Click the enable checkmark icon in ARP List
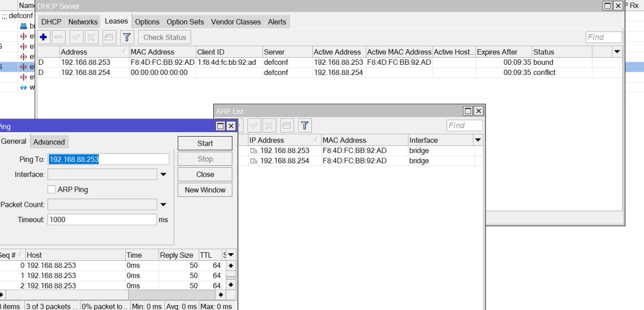The width and height of the screenshot is (644, 310). (254, 125)
